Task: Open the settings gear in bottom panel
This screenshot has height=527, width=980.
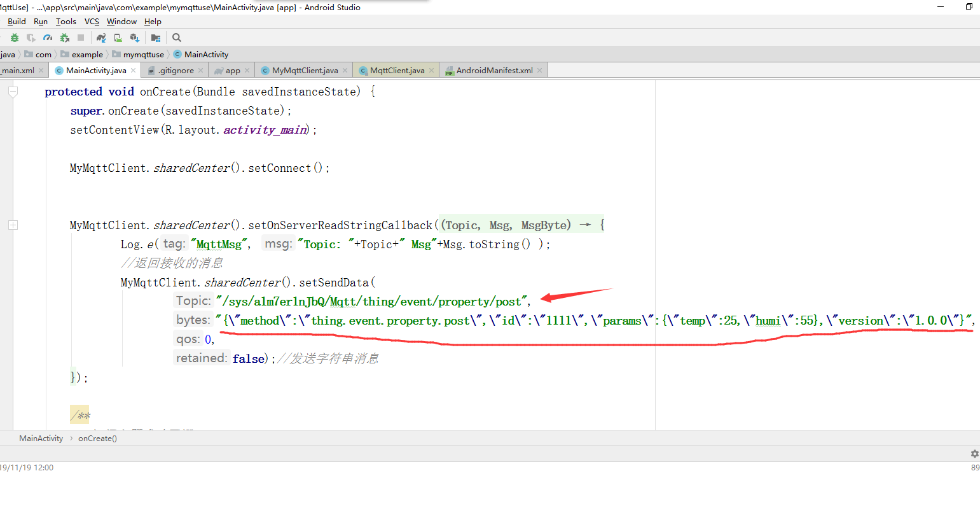Action: pos(974,454)
